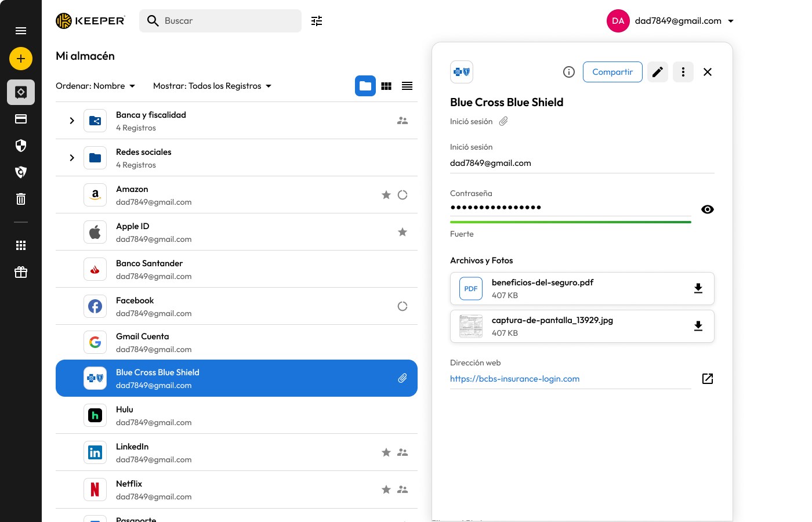Click the shared icon on LinkedIn row
The height and width of the screenshot is (522, 812).
pos(403,452)
